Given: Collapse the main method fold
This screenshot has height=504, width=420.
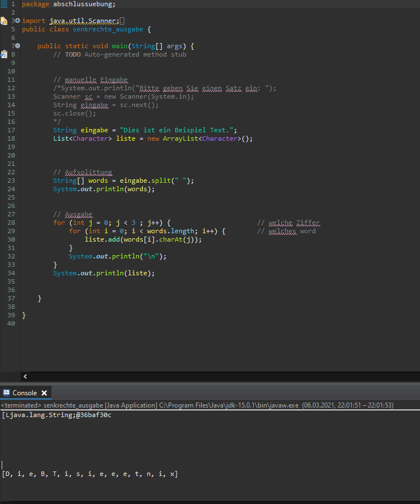Looking at the screenshot, I should point(17,46).
